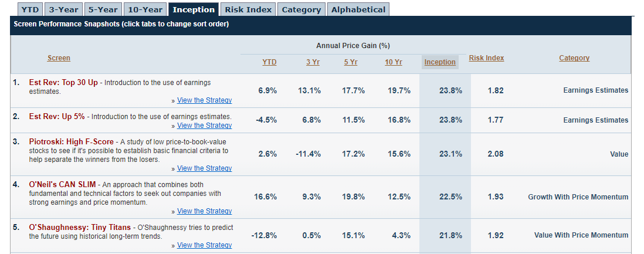Sort by the 3 Yr column header
Image resolution: width=644 pixels, height=254 pixels.
313,62
